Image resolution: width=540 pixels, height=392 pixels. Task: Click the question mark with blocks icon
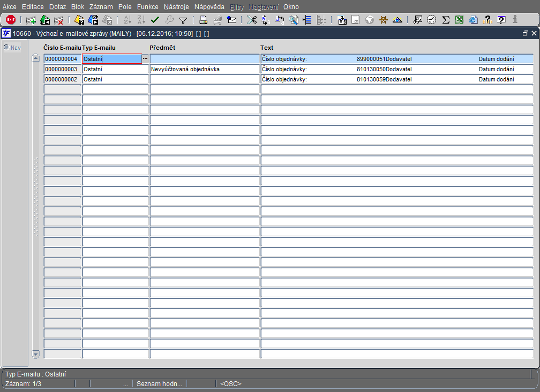point(487,20)
